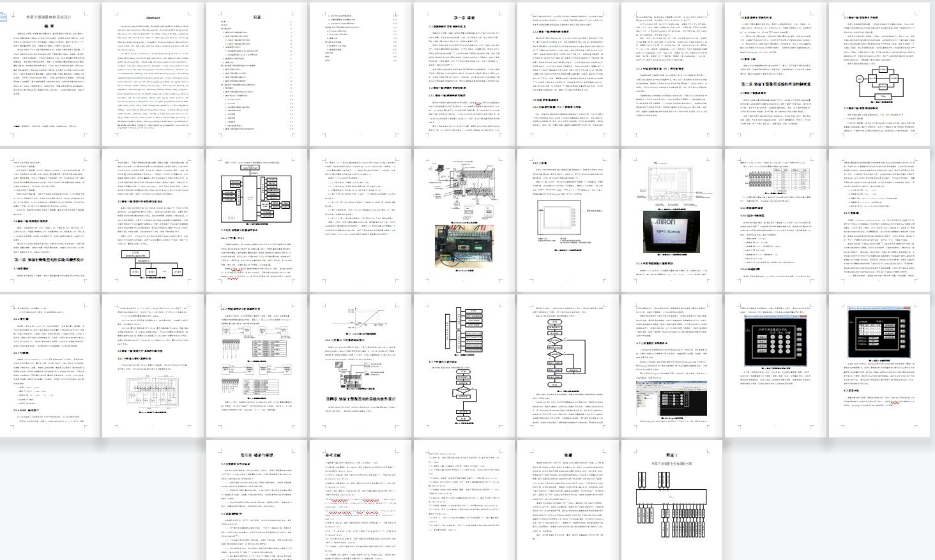The height and width of the screenshot is (560, 935).
Task: Select the page with the PLC wiring diagram and photo
Action: [x=464, y=220]
